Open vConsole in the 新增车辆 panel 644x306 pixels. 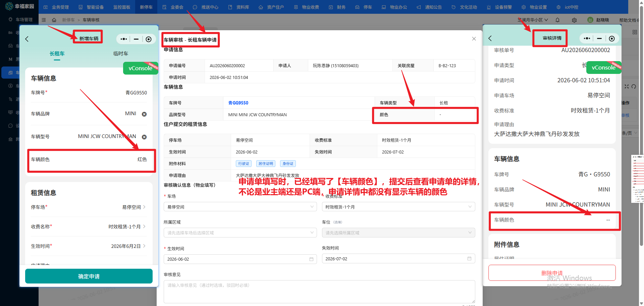click(141, 68)
